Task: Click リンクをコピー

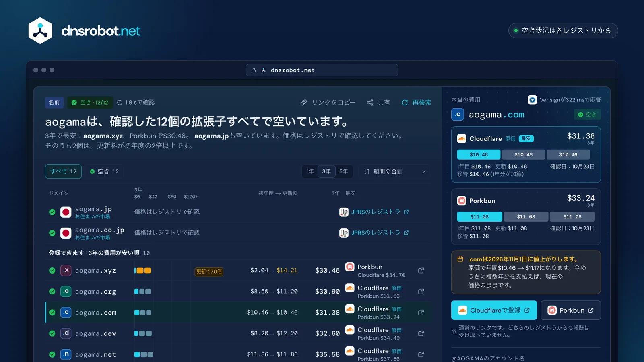Action: pyautogui.click(x=328, y=103)
